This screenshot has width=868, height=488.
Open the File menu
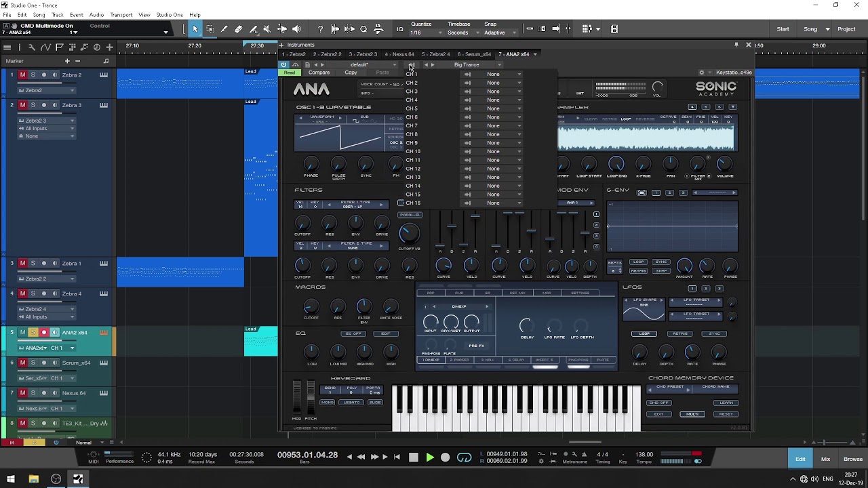[7, 15]
